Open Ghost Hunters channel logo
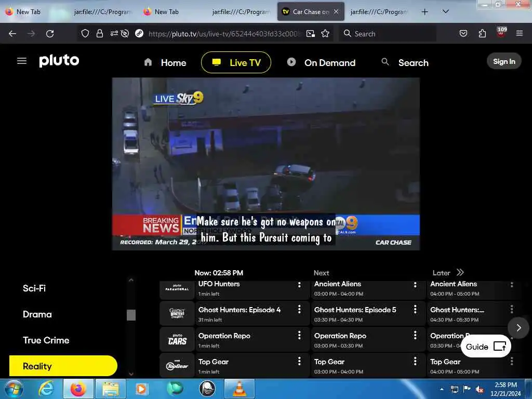 tap(177, 313)
